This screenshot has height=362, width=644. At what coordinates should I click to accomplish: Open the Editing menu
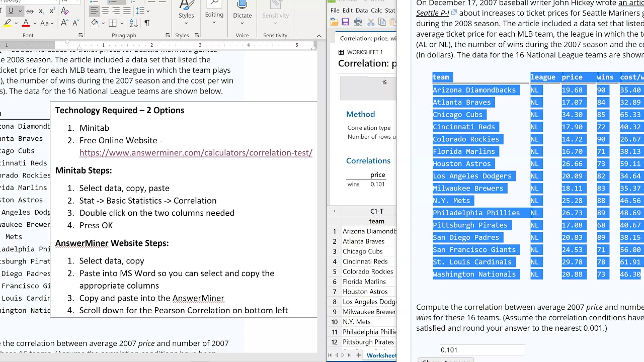pos(214,12)
